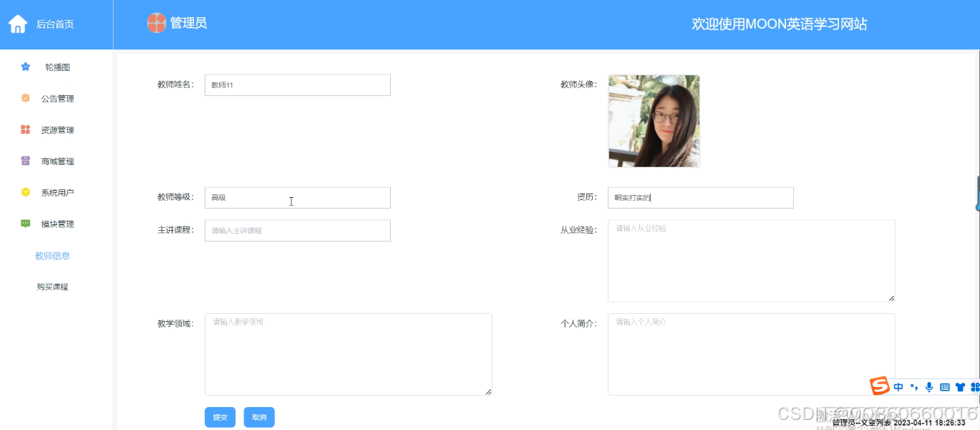Open the 公告管理 menu

[57, 99]
